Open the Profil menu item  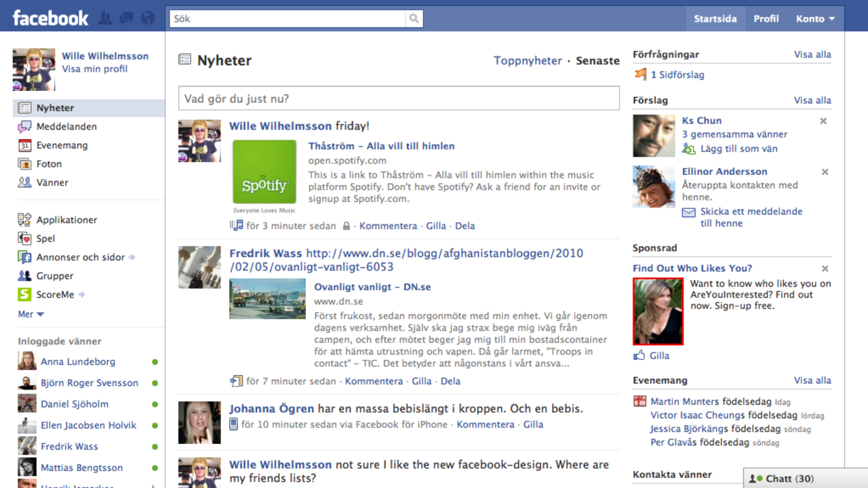point(766,18)
